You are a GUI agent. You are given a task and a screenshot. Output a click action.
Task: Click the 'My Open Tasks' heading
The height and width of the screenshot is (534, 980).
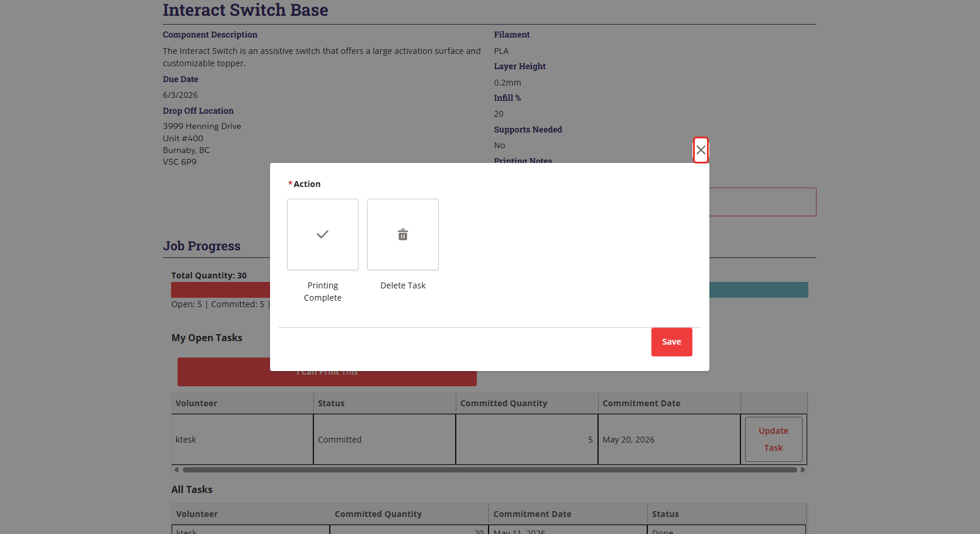207,338
